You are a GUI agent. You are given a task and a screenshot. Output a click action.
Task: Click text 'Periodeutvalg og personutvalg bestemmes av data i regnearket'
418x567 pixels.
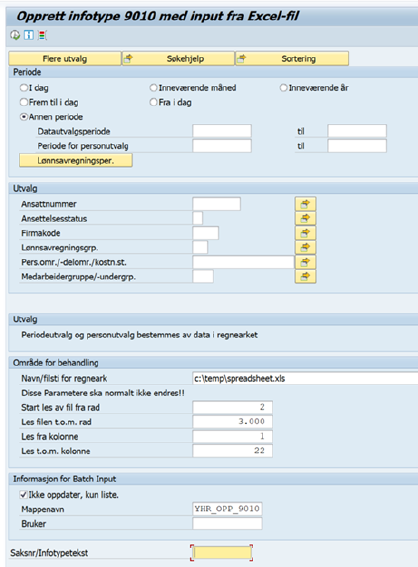139,335
